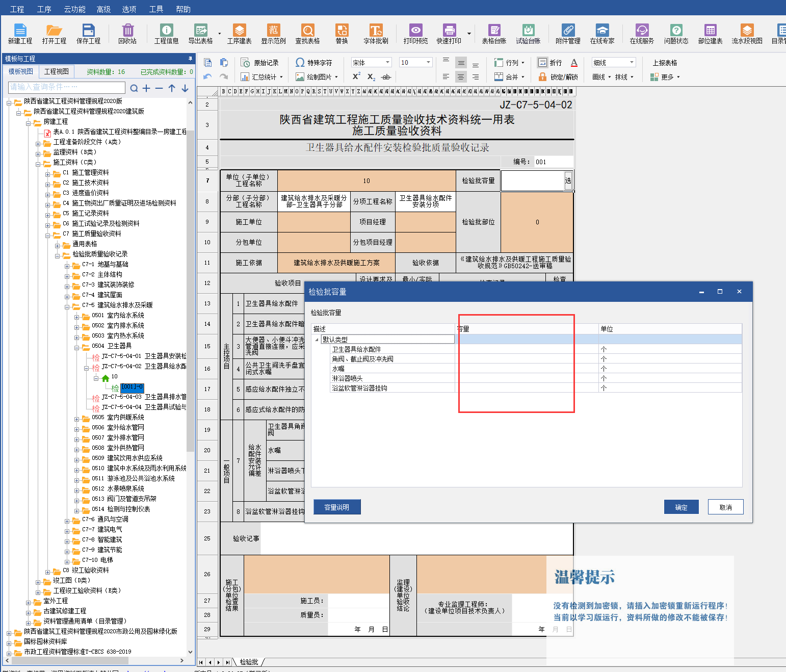
Task: Open the 行列 dropdown
Action: (509, 62)
